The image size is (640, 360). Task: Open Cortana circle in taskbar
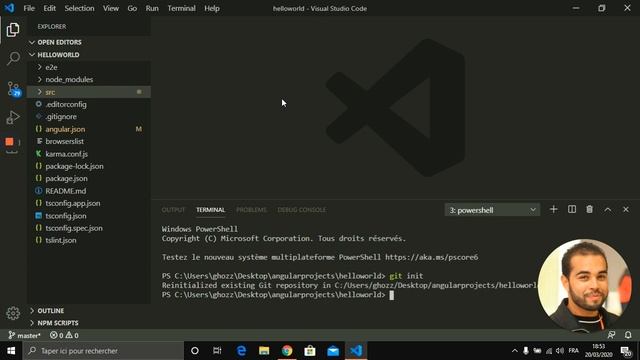pos(195,351)
